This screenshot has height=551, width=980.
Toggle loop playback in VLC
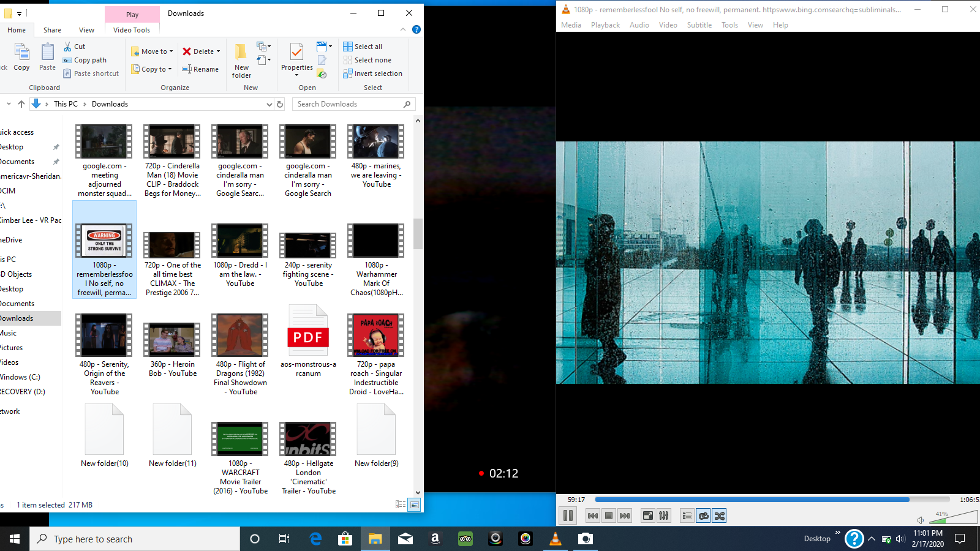coord(703,515)
